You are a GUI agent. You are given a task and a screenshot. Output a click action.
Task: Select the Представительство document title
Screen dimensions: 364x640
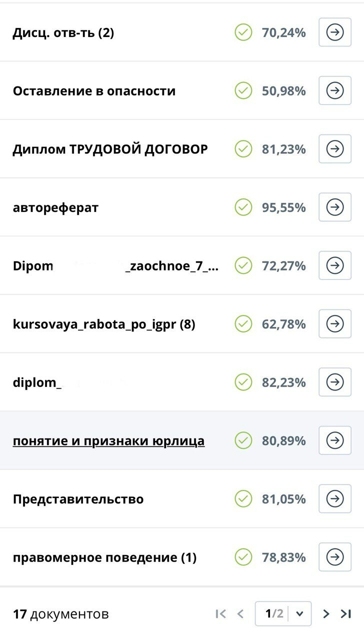(78, 499)
